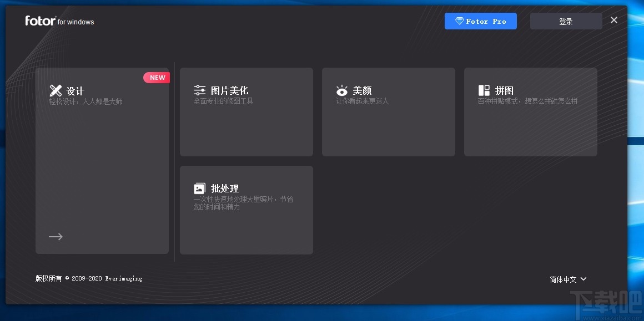Click the collage grid icon on 拼图 card
Screen dimensions: 644x321
pyautogui.click(x=484, y=90)
